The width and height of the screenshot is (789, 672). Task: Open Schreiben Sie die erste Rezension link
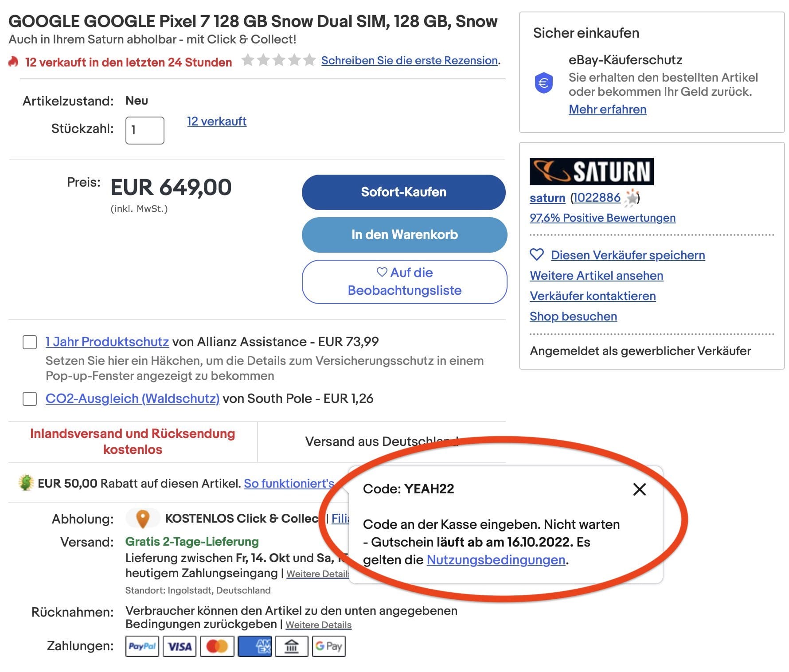click(x=410, y=60)
